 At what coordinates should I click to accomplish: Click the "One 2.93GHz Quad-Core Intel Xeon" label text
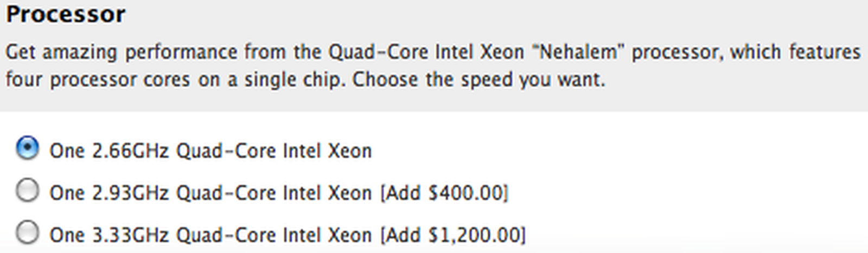[210, 193]
